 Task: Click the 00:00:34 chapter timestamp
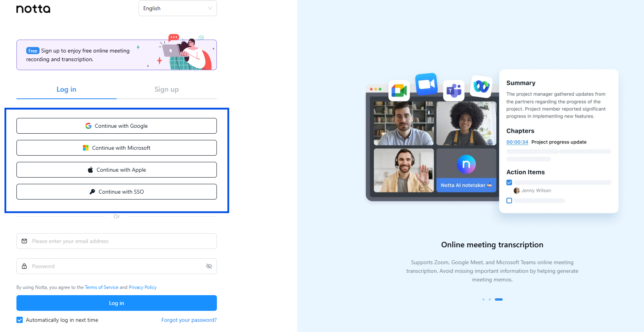click(x=517, y=142)
